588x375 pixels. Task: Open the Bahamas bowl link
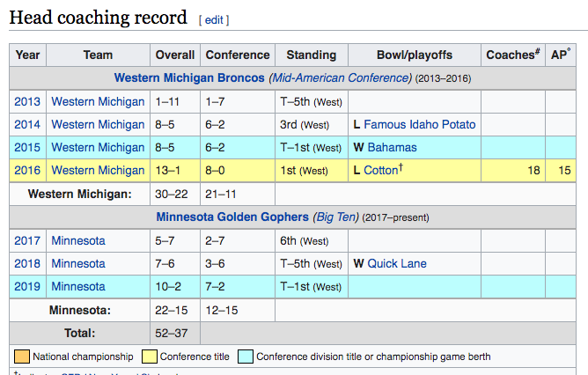tap(393, 147)
